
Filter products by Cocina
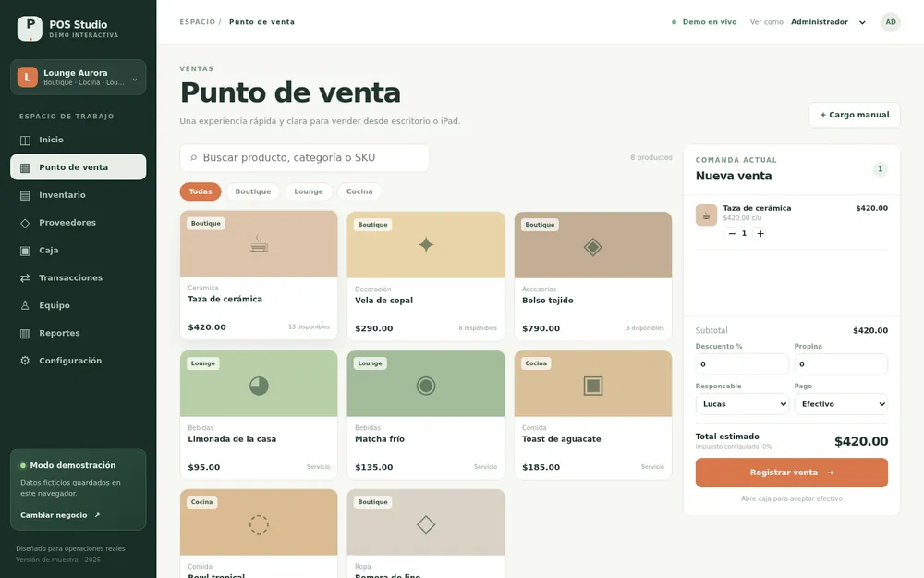359,191
